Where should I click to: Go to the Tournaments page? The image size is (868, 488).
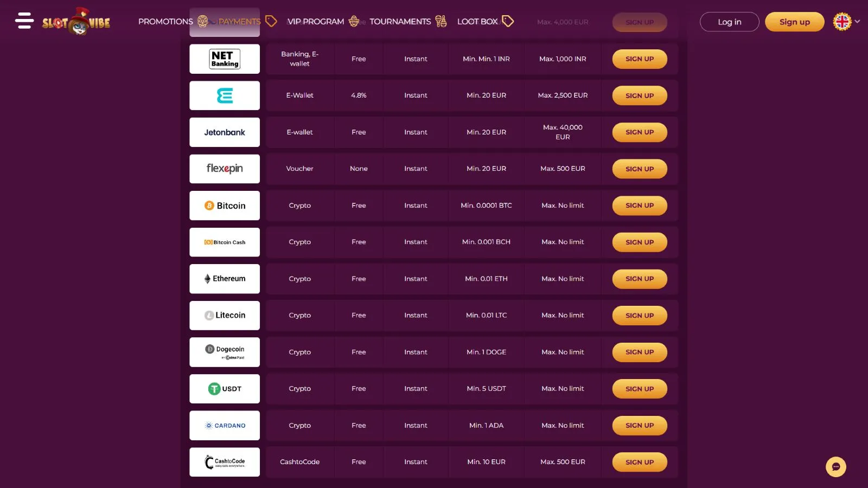coord(400,22)
